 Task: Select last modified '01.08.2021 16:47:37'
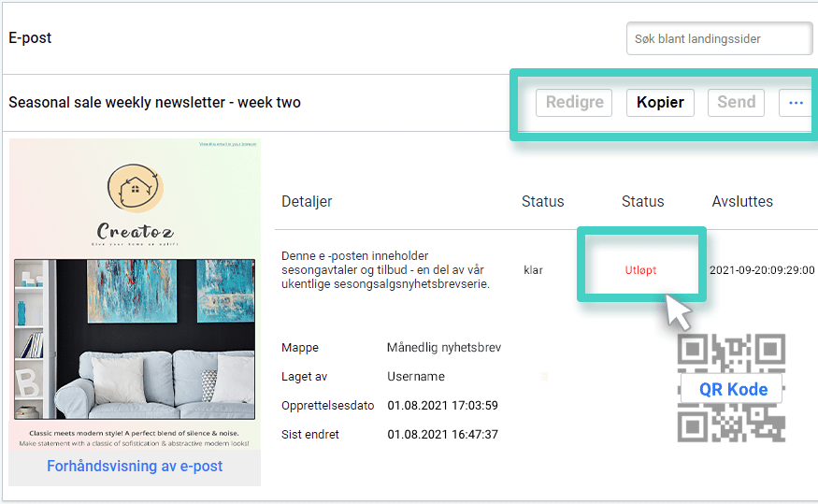pos(442,435)
